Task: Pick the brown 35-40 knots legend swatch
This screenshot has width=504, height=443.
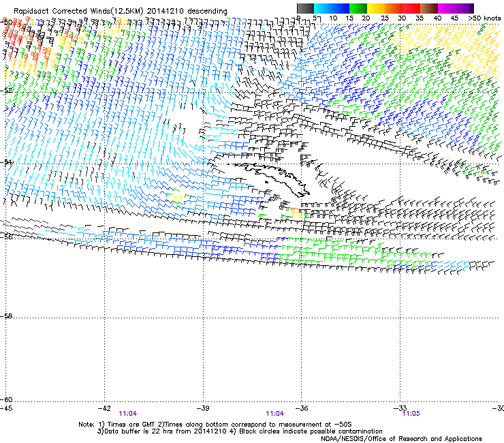Action: [x=429, y=8]
